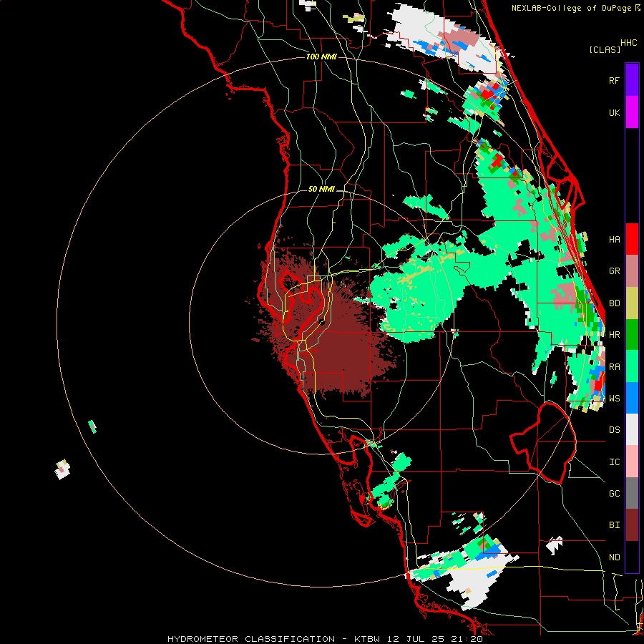Click the DS legend label

click(x=614, y=430)
